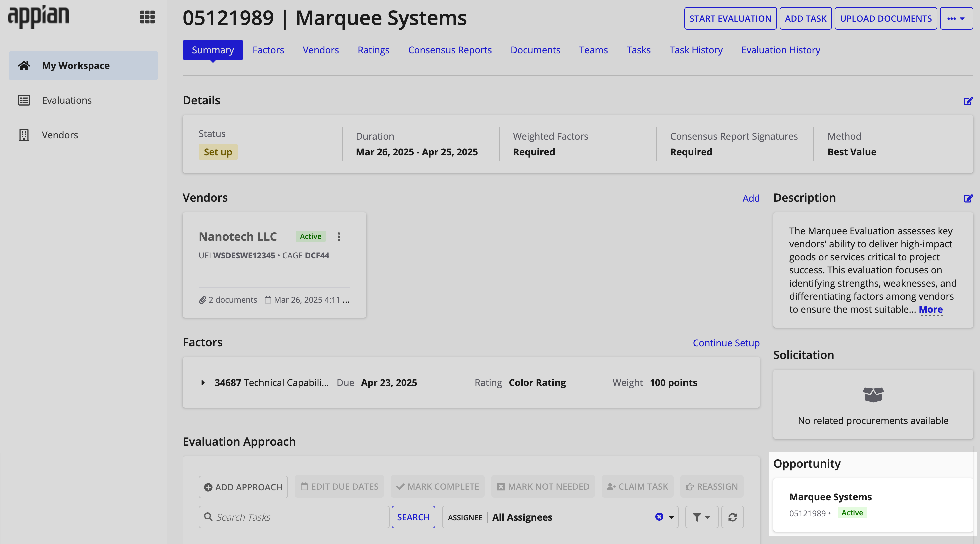Switch to the Factors tab
The image size is (980, 544).
268,50
